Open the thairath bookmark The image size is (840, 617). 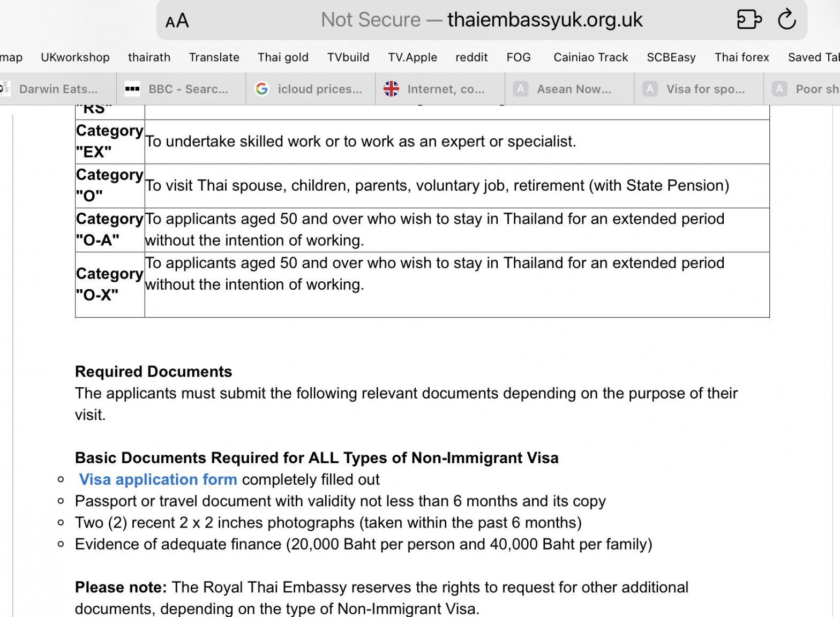pos(149,57)
